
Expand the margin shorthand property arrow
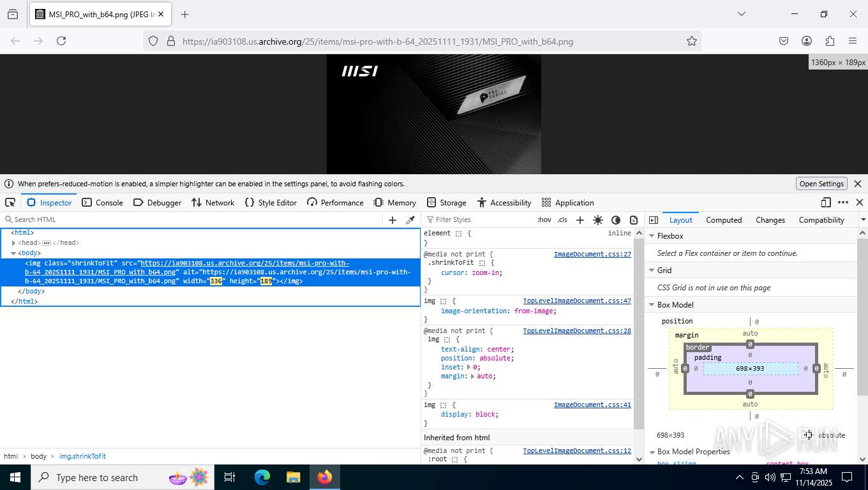tap(473, 376)
